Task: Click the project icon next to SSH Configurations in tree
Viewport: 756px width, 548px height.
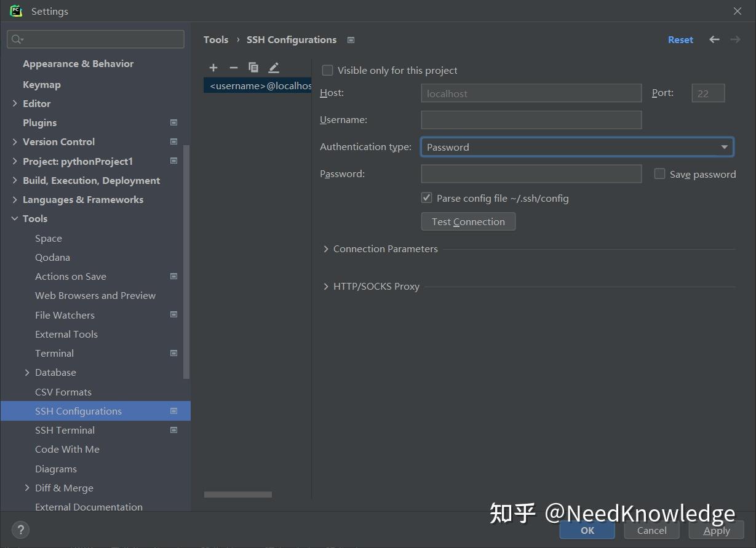Action: click(173, 411)
